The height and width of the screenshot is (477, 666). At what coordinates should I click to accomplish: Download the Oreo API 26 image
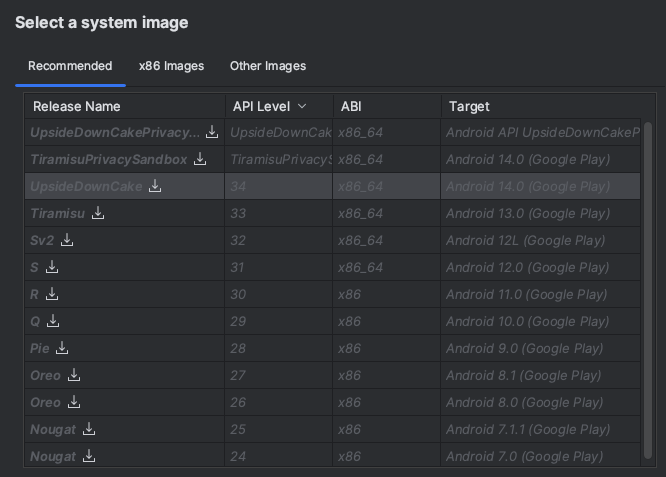click(x=74, y=402)
